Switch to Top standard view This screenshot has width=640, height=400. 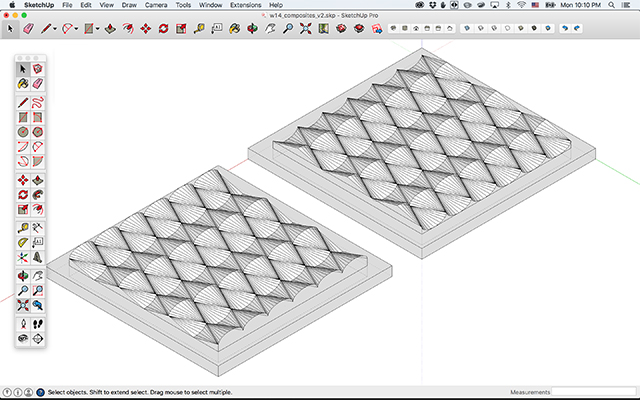click(405, 28)
